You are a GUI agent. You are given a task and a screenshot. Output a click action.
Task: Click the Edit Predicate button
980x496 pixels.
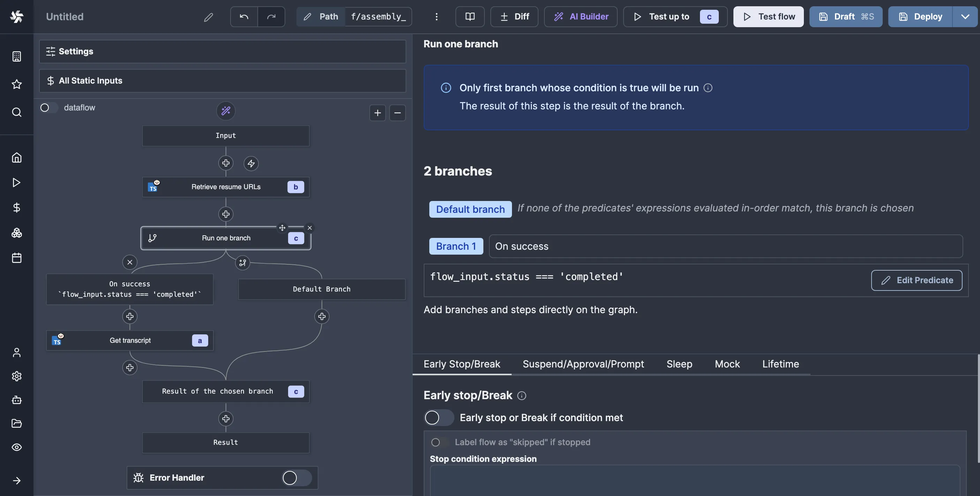(x=917, y=280)
